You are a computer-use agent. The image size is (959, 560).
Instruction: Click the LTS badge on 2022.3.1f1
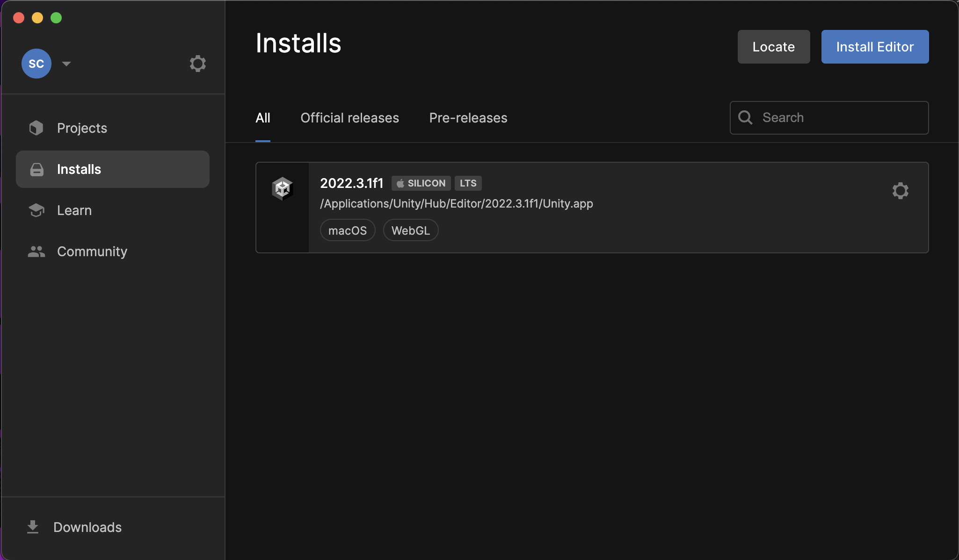468,183
